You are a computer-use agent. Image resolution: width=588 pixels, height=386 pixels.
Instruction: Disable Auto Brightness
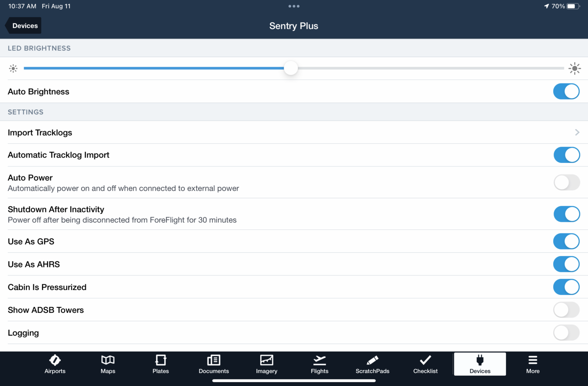coord(566,91)
